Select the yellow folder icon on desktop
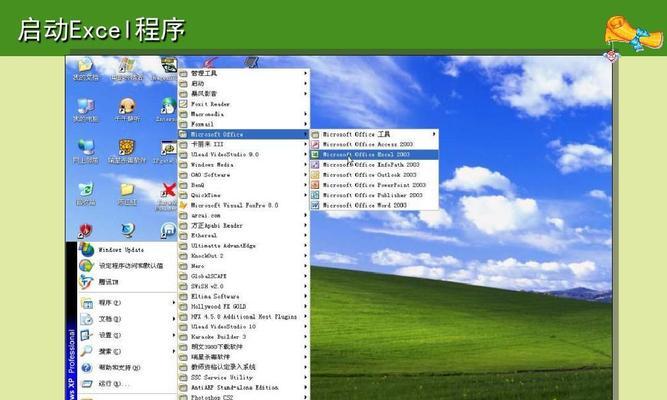 click(127, 194)
